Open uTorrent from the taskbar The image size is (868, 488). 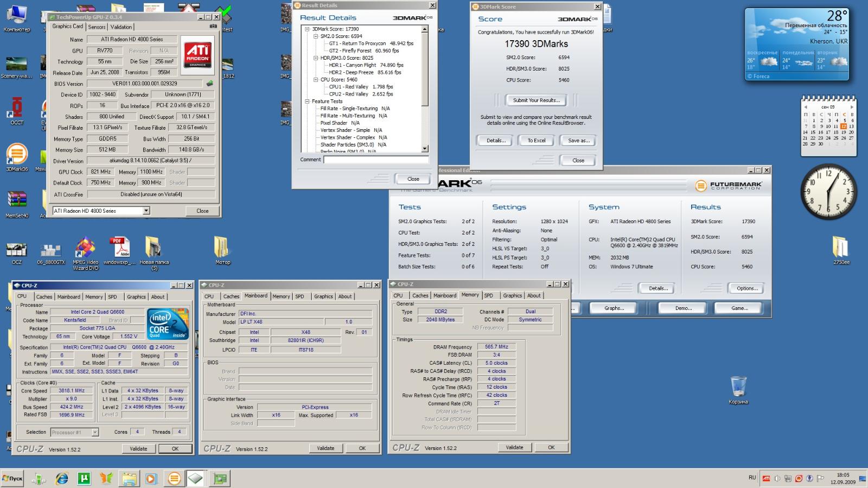pyautogui.click(x=84, y=478)
